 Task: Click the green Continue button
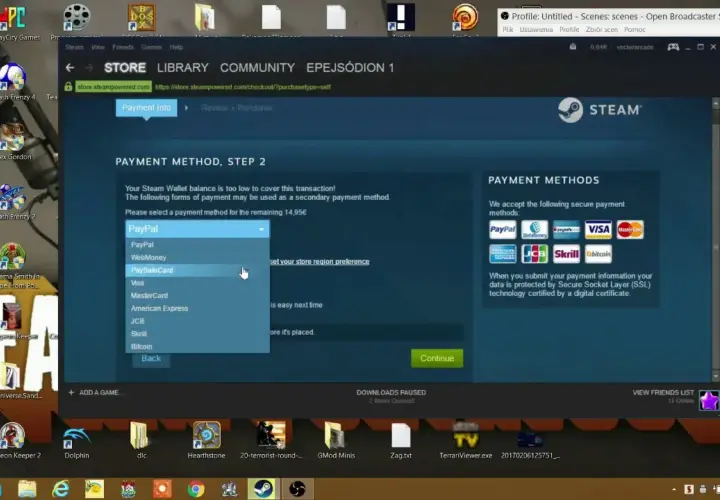click(x=437, y=358)
